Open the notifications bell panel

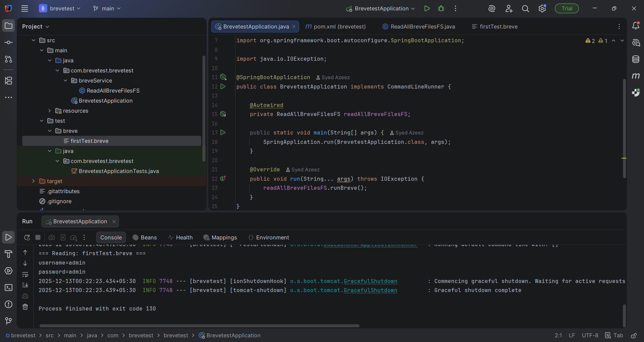click(636, 25)
